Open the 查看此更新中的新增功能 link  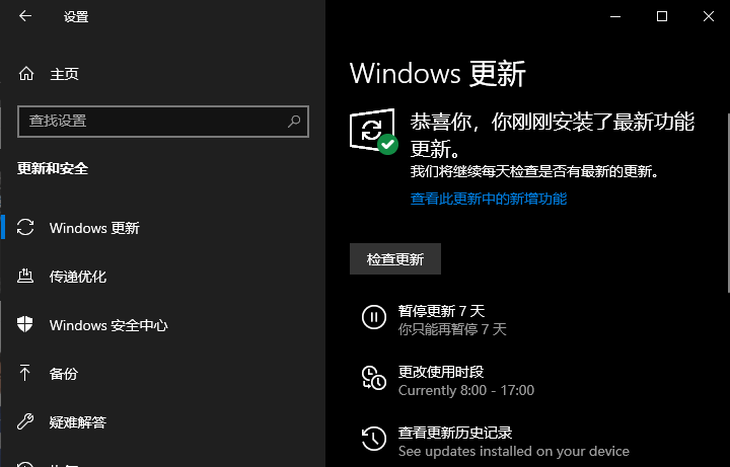[x=488, y=199]
